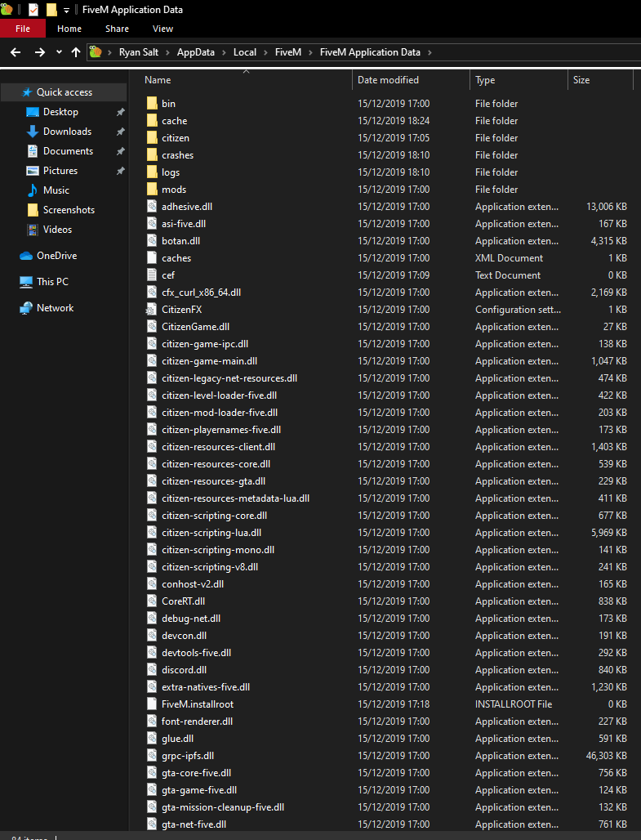Open Screenshots in the navigation pane

(x=69, y=210)
